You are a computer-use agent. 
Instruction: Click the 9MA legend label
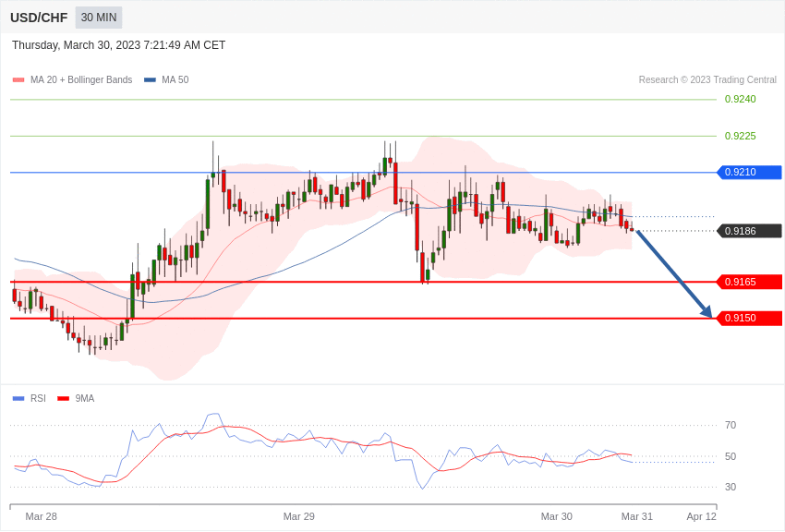click(85, 399)
